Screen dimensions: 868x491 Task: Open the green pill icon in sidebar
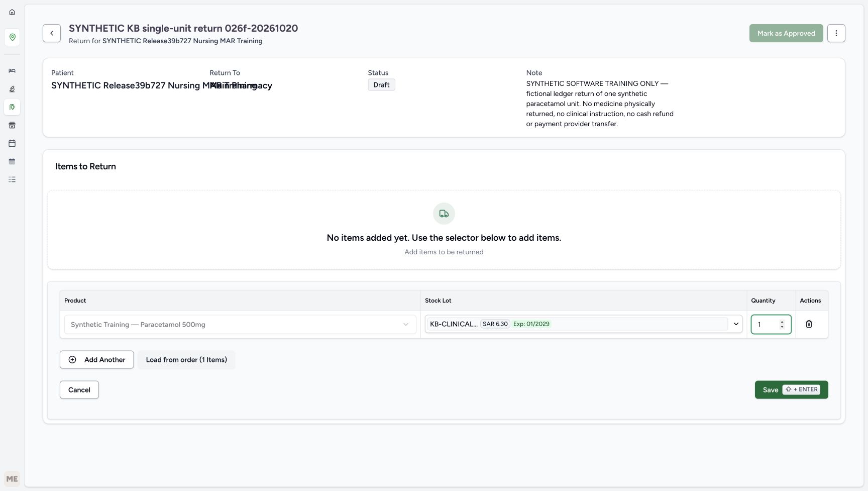click(12, 107)
